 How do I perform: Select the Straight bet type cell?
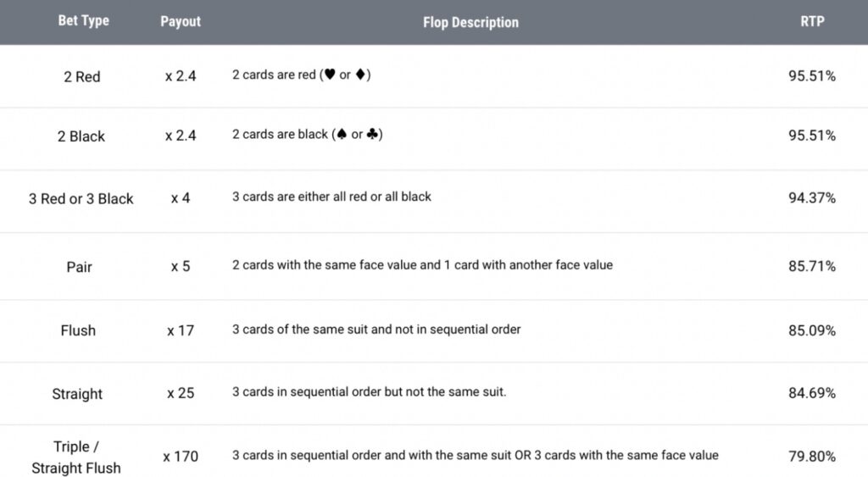click(x=77, y=394)
